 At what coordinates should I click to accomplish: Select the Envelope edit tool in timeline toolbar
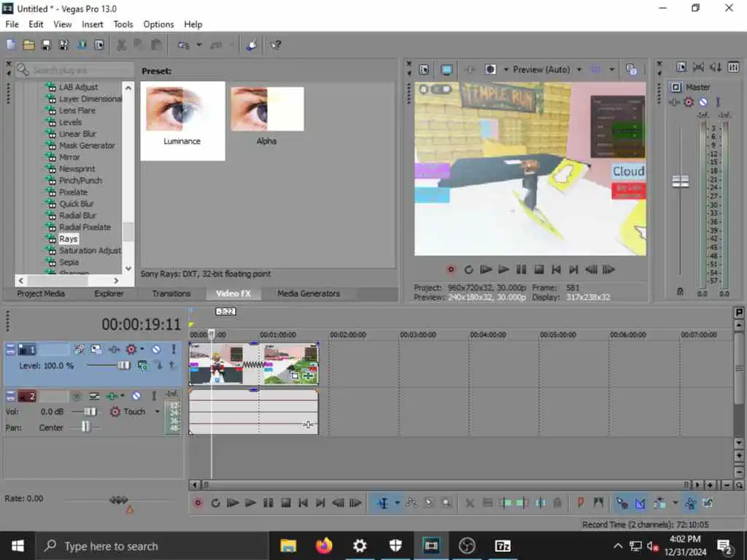(412, 503)
